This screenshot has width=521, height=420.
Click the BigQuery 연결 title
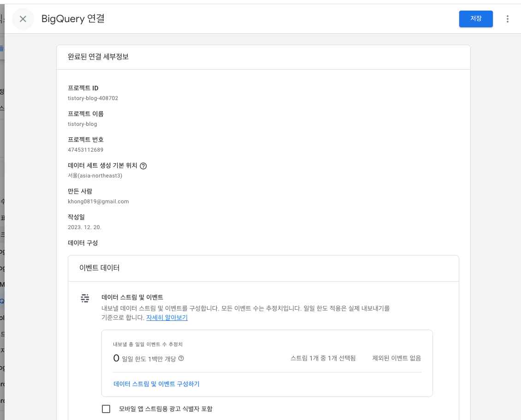(x=73, y=18)
